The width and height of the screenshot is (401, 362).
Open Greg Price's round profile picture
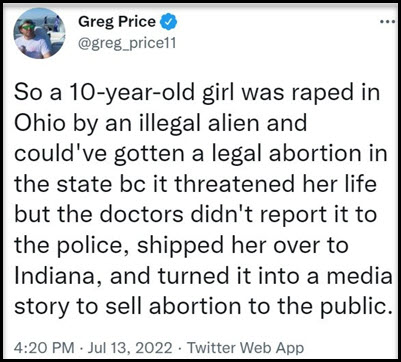[39, 33]
